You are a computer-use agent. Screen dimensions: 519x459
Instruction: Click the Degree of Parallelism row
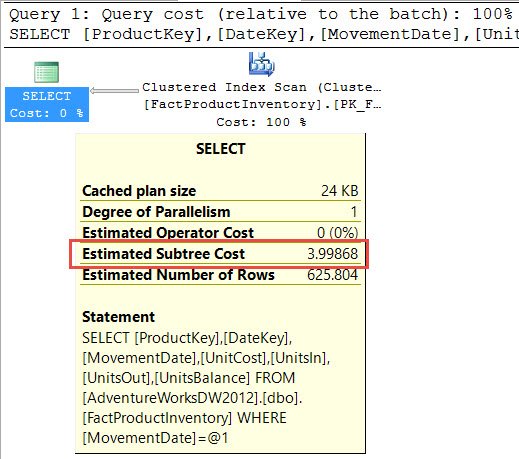point(220,212)
